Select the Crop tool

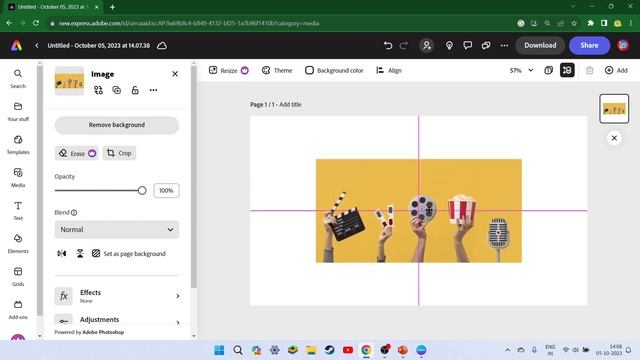pos(119,153)
